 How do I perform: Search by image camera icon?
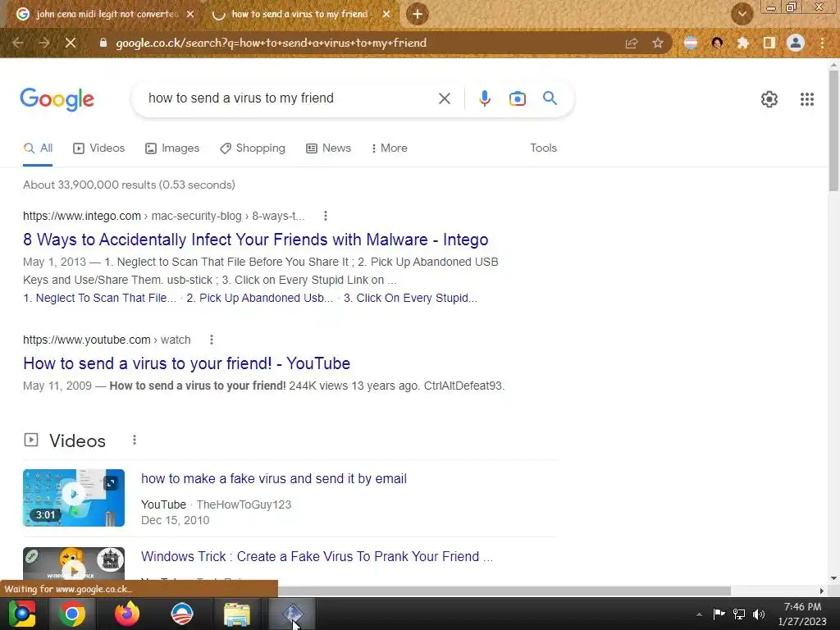point(518,98)
